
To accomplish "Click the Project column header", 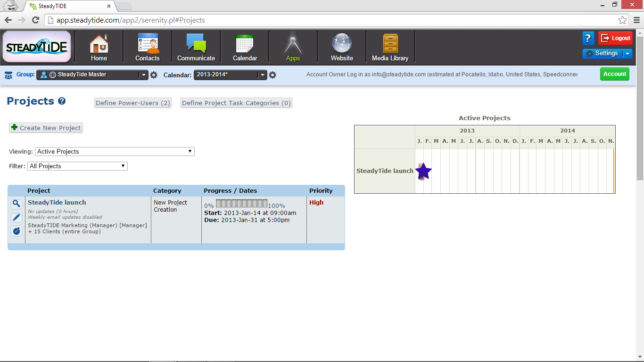I will (x=39, y=191).
